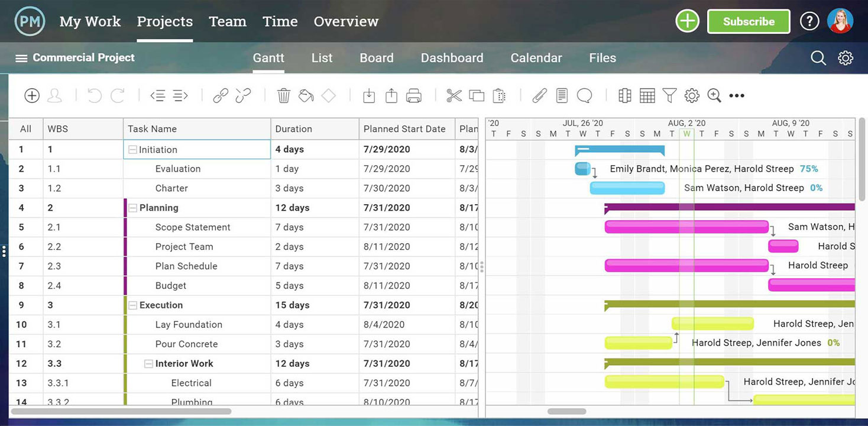Open Overview in top navigation
868x426 pixels.
346,21
